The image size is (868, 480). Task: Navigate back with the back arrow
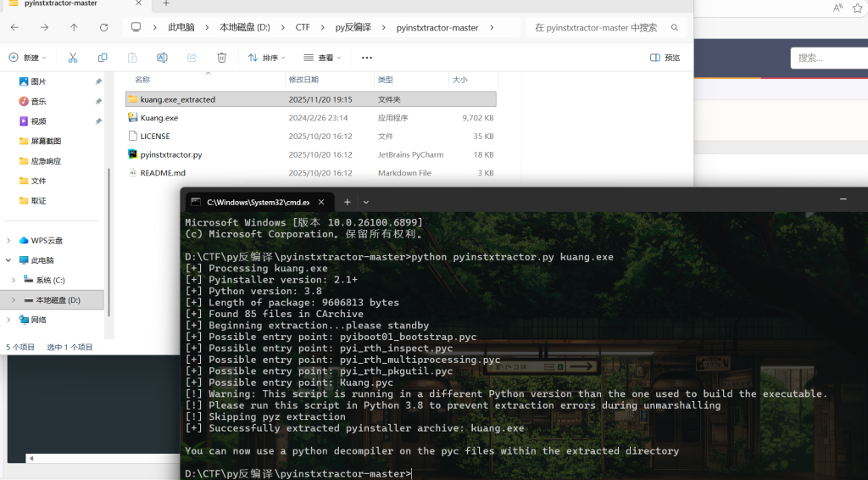point(14,27)
